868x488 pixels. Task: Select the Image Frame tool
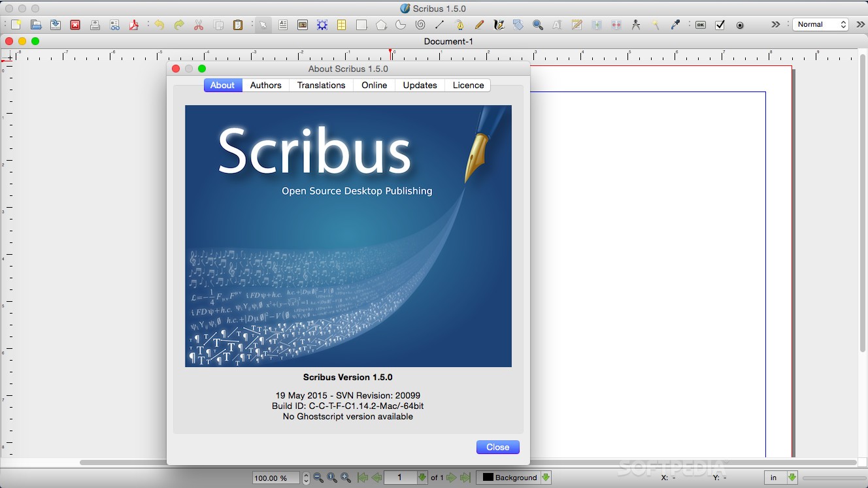point(303,25)
